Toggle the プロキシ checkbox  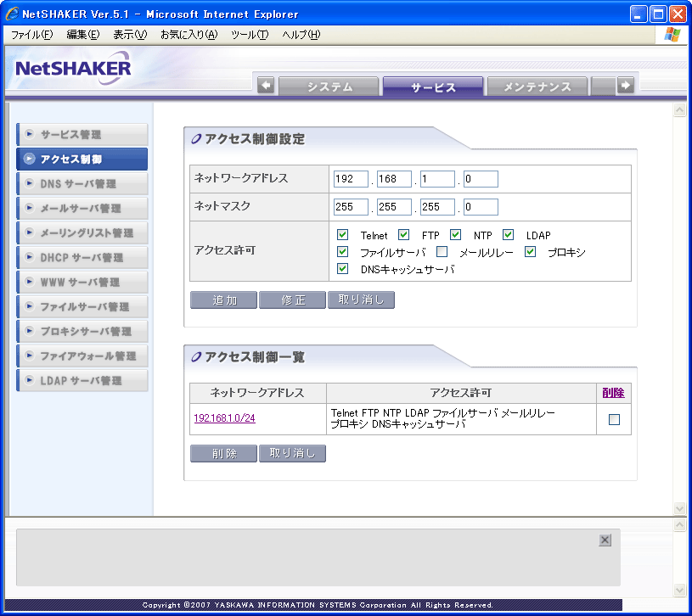530,252
